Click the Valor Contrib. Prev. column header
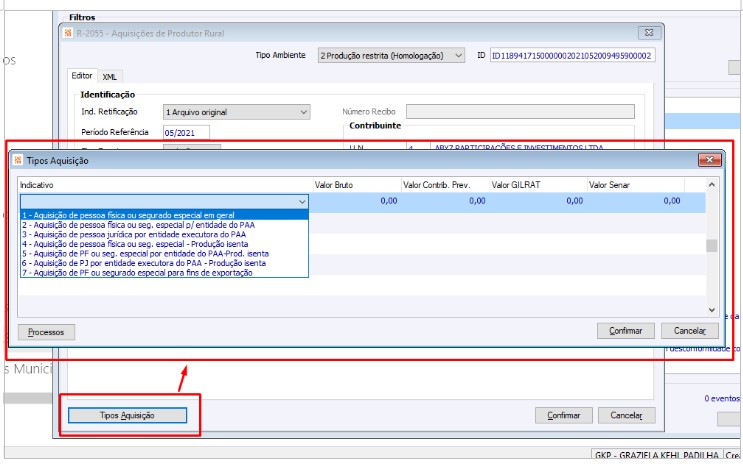 (445, 185)
